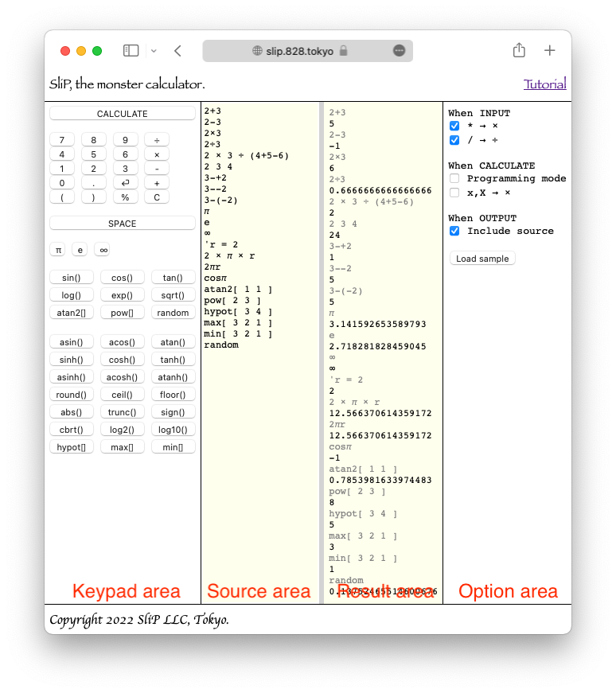The image size is (616, 693).
Task: Click the Load sample button
Action: pos(482,259)
